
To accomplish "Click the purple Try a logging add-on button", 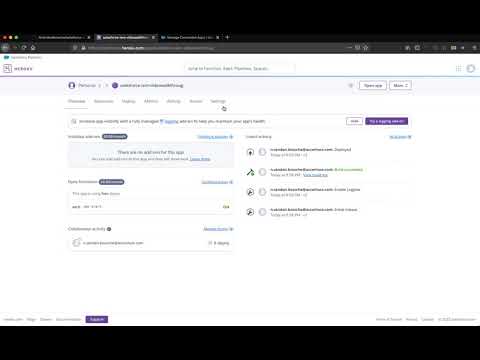I will tap(387, 121).
